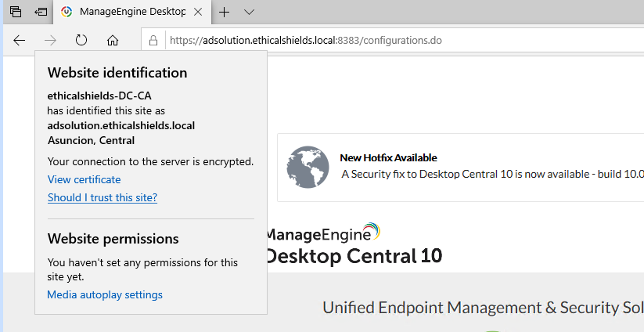Click the ethicalshields-DC-CA issuer name
The width and height of the screenshot is (644, 332).
(99, 96)
